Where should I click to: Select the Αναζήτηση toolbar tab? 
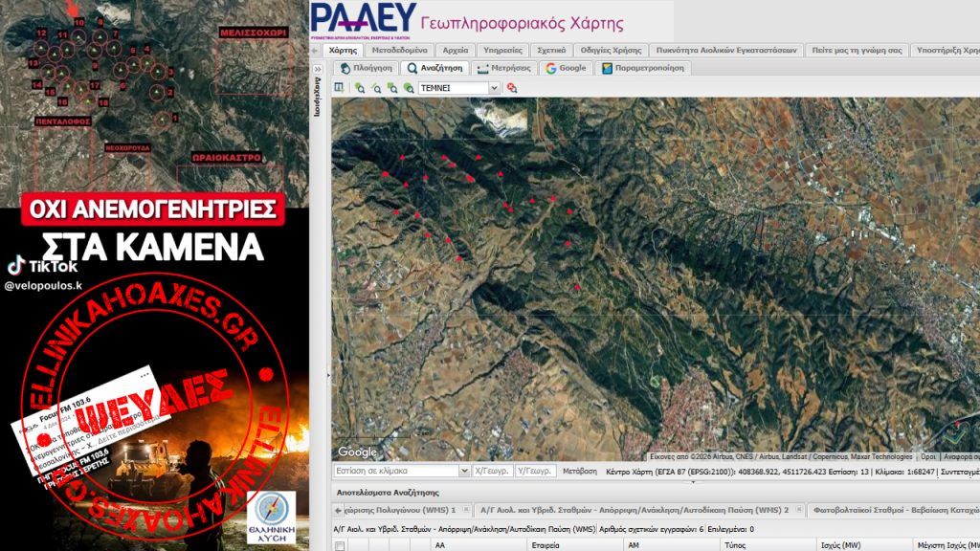point(435,68)
